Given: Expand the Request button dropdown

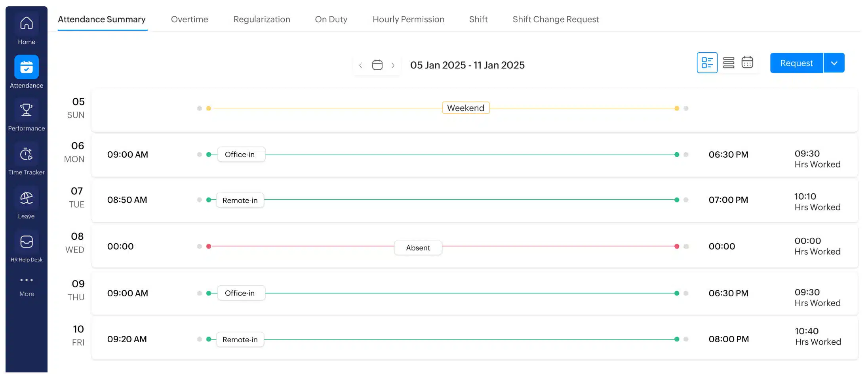Looking at the screenshot, I should pyautogui.click(x=834, y=63).
